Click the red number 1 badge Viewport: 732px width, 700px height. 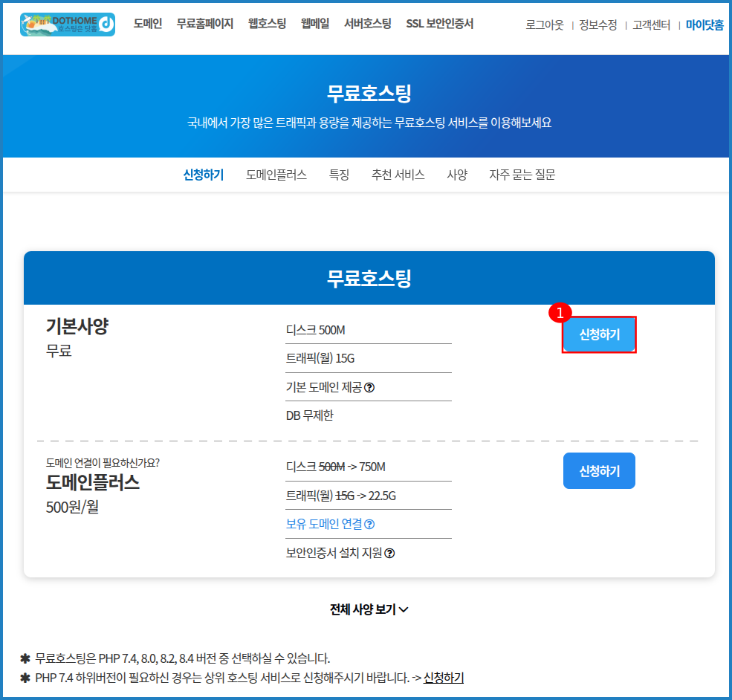(x=560, y=314)
